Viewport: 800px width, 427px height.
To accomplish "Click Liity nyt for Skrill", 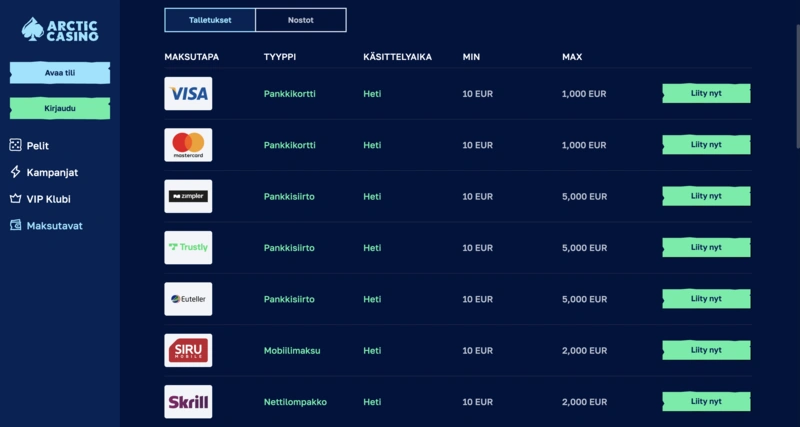I will click(706, 401).
